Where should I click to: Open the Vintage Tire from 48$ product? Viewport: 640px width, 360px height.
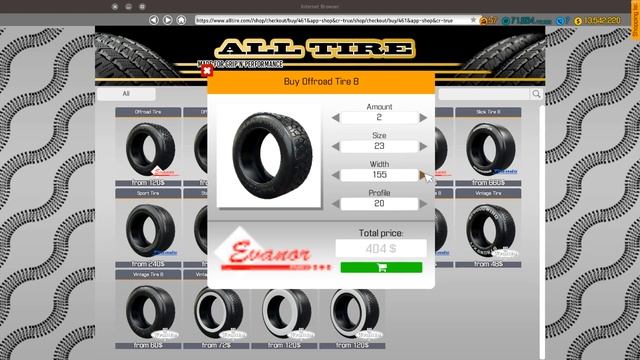[x=488, y=228]
